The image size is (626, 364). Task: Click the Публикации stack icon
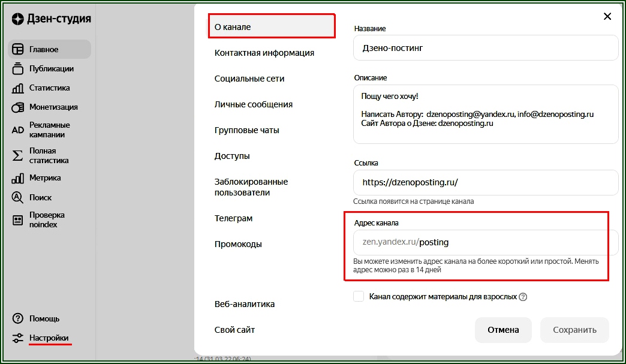click(17, 68)
